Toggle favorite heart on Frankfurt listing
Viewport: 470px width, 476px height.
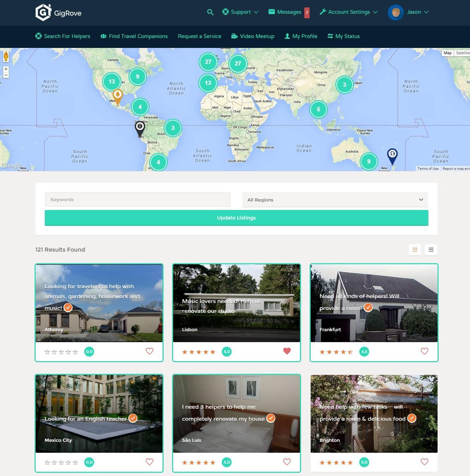coord(425,351)
